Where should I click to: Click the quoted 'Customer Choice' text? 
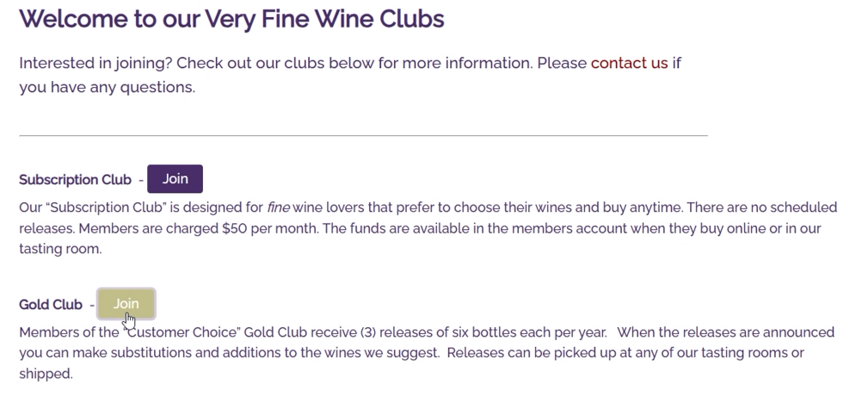(182, 332)
